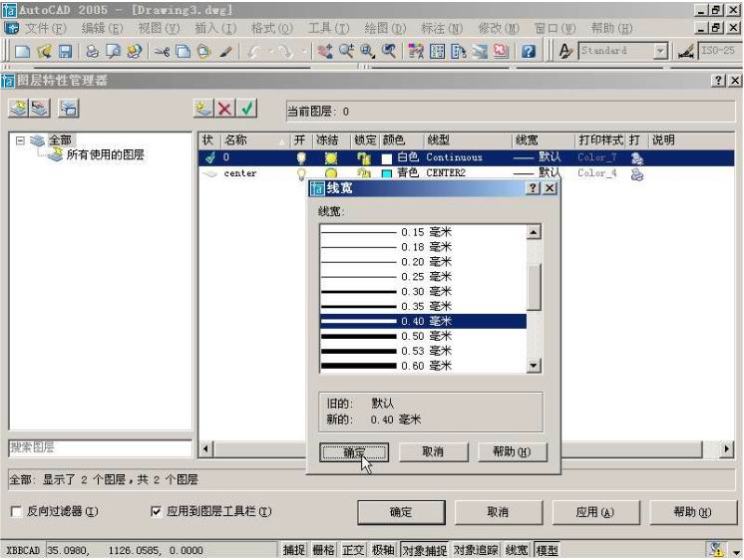
Task: Click the Plot printer toolbar icon
Action: coord(92,51)
